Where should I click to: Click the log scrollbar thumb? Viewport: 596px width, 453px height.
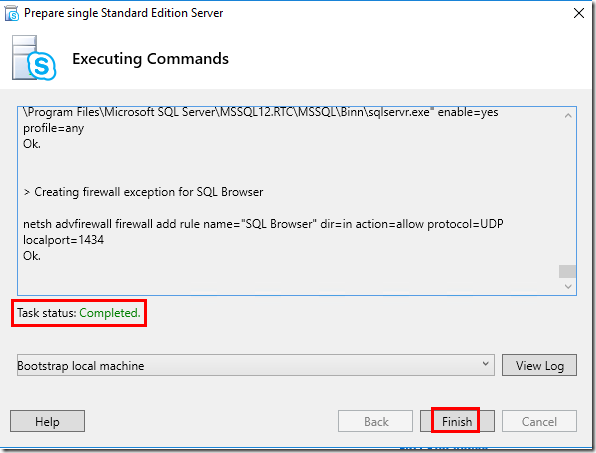[567, 271]
